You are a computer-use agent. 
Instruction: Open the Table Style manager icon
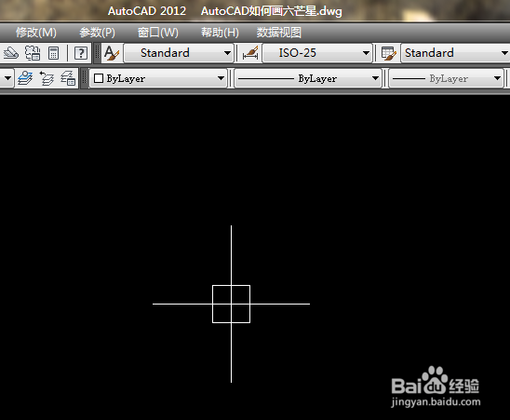click(389, 53)
